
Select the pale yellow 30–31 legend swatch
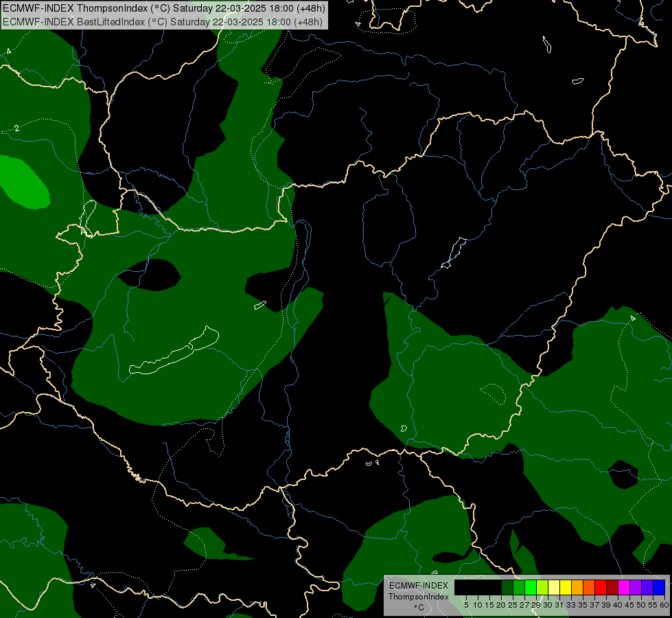554,587
